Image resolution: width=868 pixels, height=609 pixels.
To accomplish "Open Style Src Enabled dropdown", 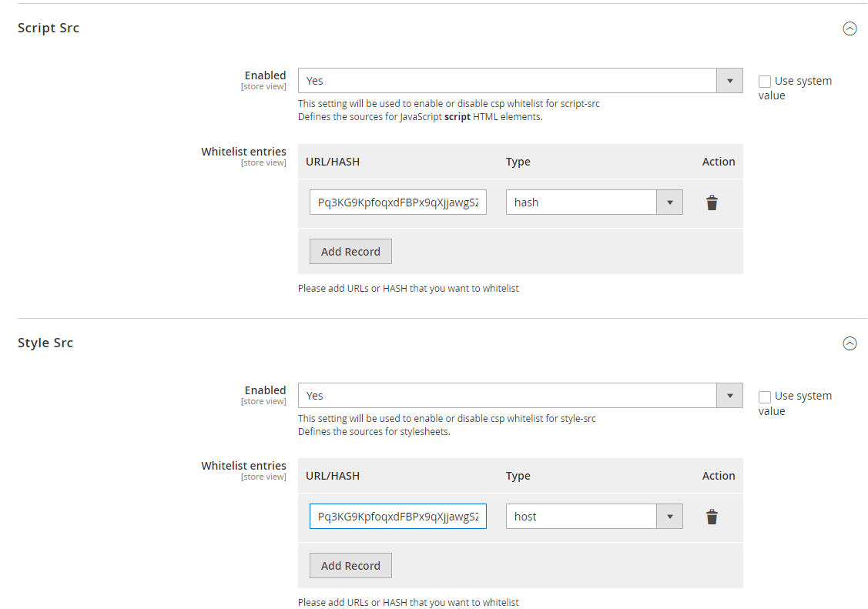I will pos(520,396).
